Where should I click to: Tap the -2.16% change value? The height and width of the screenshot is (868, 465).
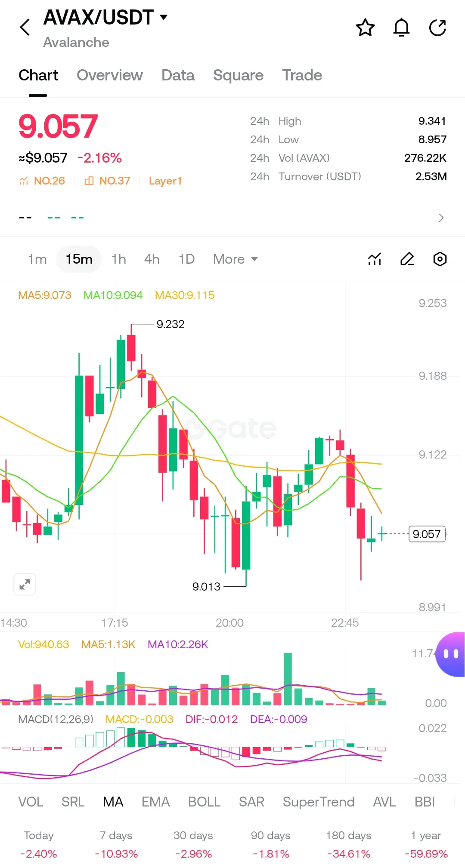tap(99, 158)
